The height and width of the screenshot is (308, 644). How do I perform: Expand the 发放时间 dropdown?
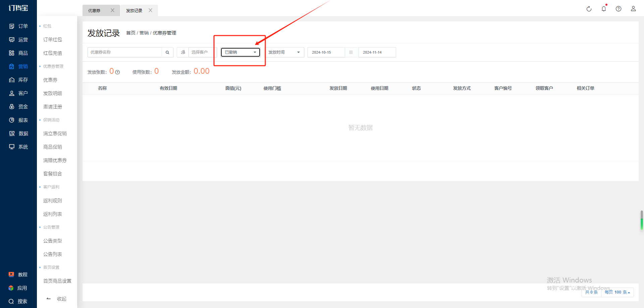tap(284, 52)
